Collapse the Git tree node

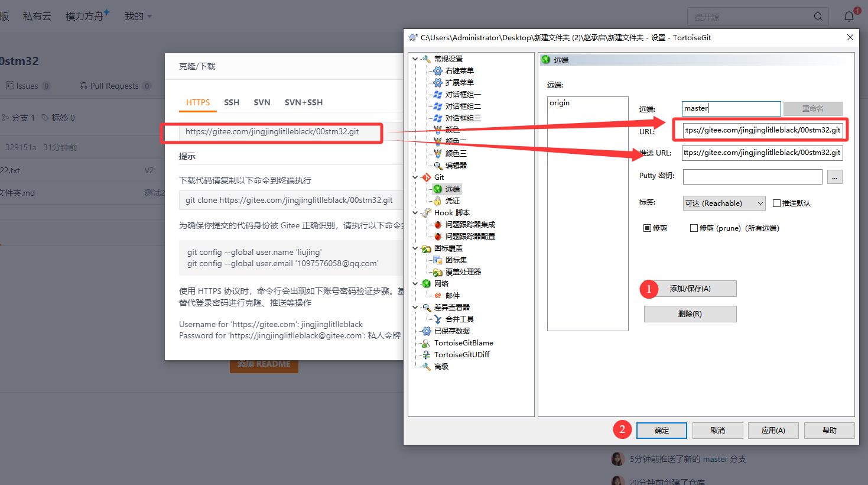[x=415, y=177]
